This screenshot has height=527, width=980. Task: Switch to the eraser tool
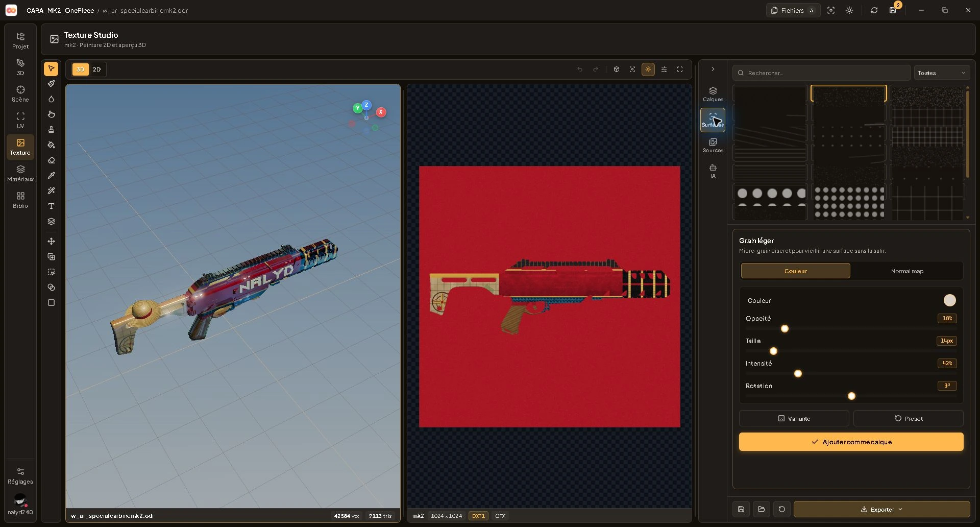51,160
